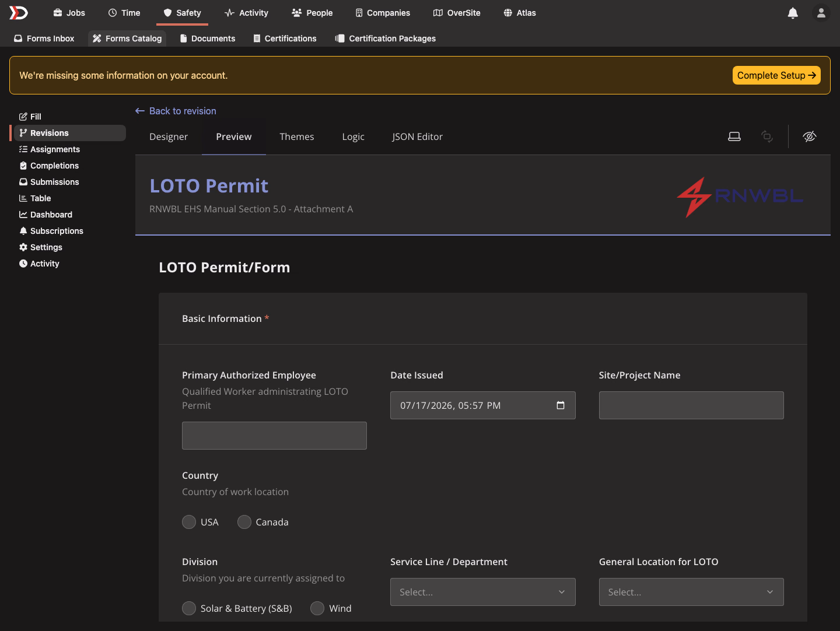Select USA as the country
Viewport: 840px width, 631px height.
click(x=189, y=522)
